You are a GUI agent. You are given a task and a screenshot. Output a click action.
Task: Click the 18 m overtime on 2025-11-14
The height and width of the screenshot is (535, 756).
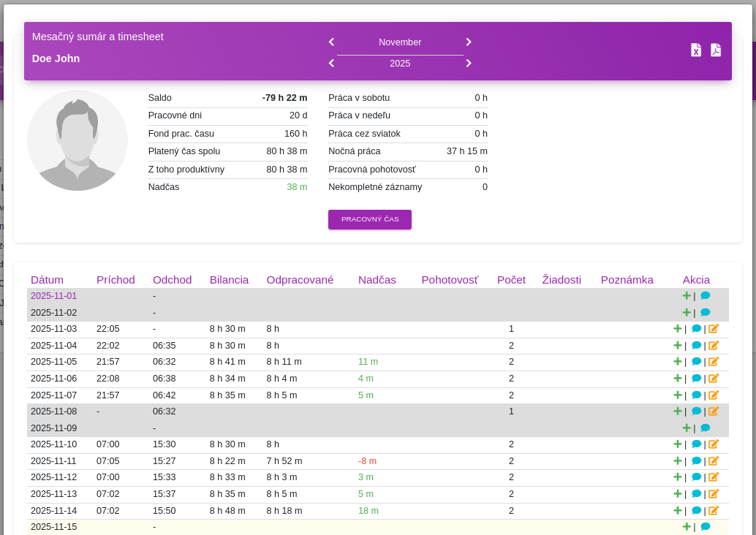368,511
